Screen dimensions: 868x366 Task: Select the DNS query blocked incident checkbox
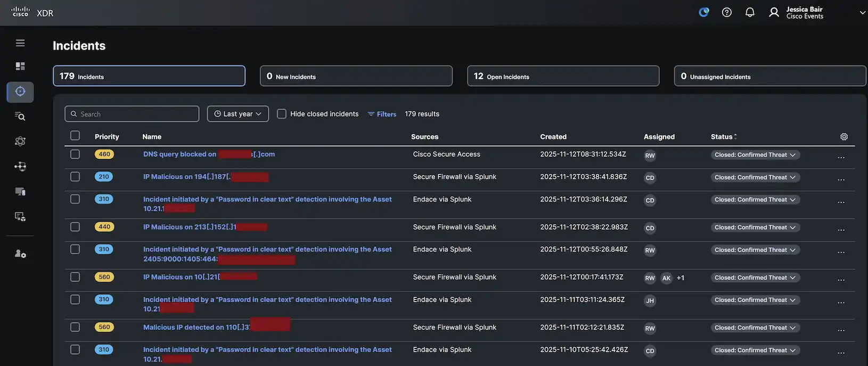(x=75, y=154)
